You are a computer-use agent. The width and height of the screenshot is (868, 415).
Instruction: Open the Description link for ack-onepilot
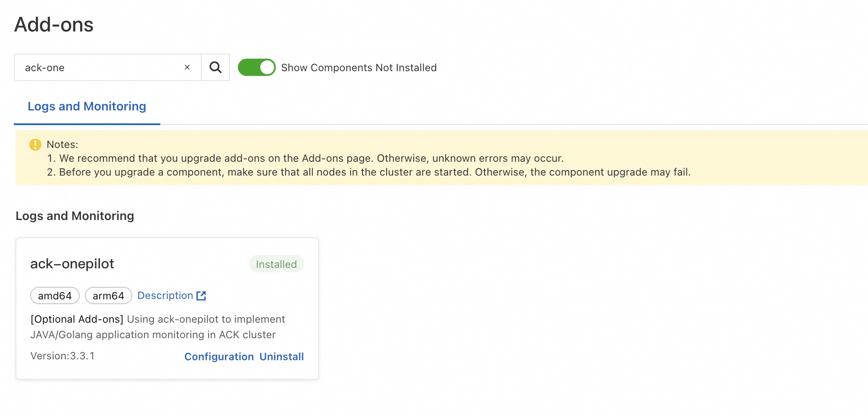tap(165, 296)
